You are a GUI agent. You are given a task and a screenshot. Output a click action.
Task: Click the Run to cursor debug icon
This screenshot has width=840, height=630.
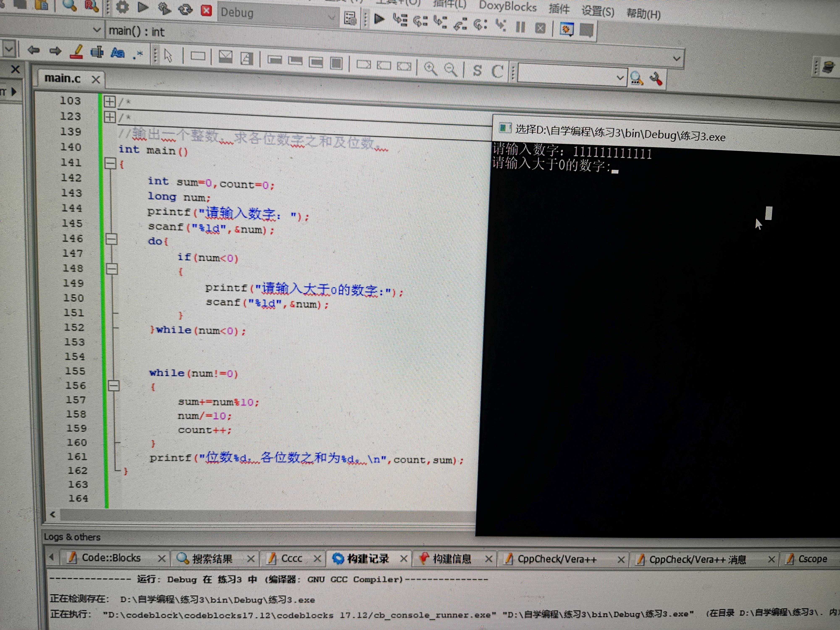point(400,20)
